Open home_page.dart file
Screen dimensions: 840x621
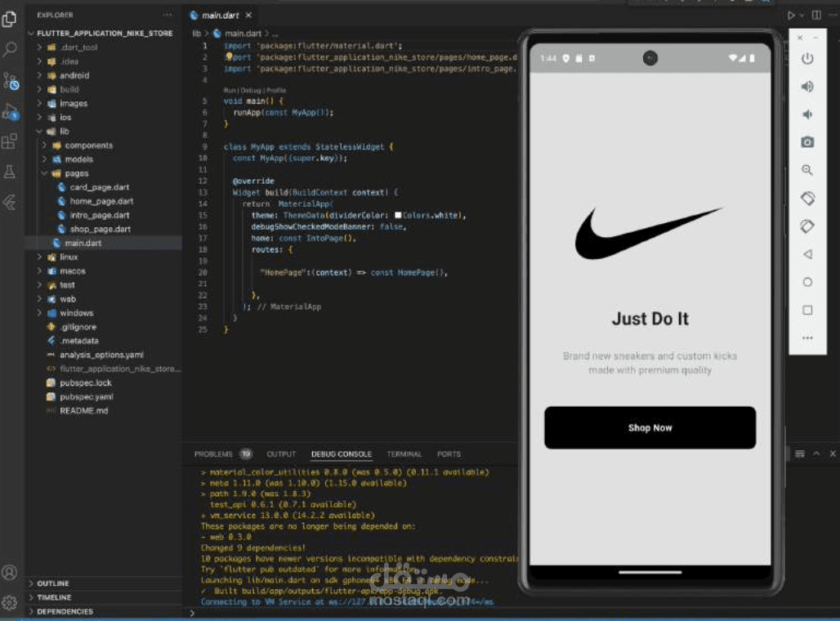102,201
